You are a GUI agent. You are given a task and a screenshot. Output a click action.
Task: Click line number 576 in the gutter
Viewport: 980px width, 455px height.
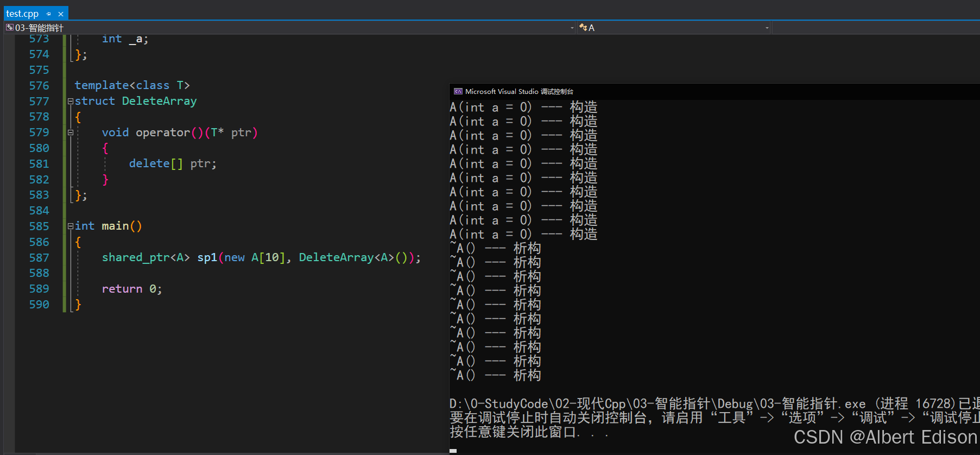point(39,86)
